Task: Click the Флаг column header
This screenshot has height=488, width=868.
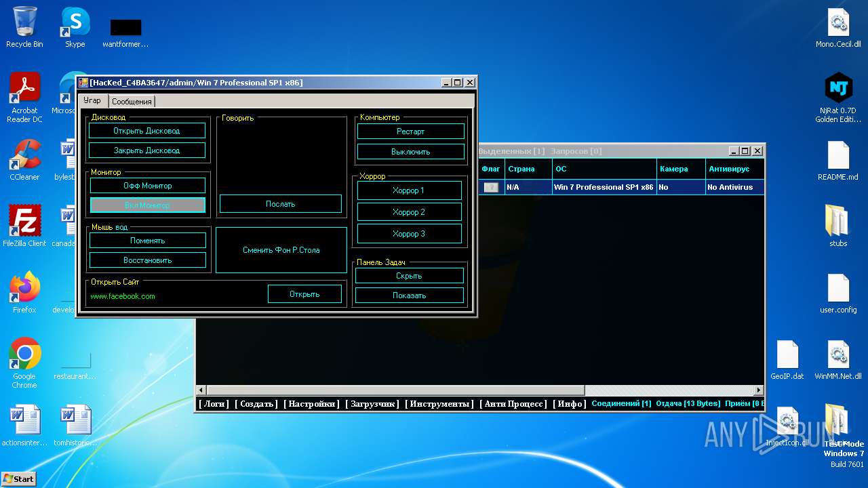Action: pyautogui.click(x=491, y=169)
